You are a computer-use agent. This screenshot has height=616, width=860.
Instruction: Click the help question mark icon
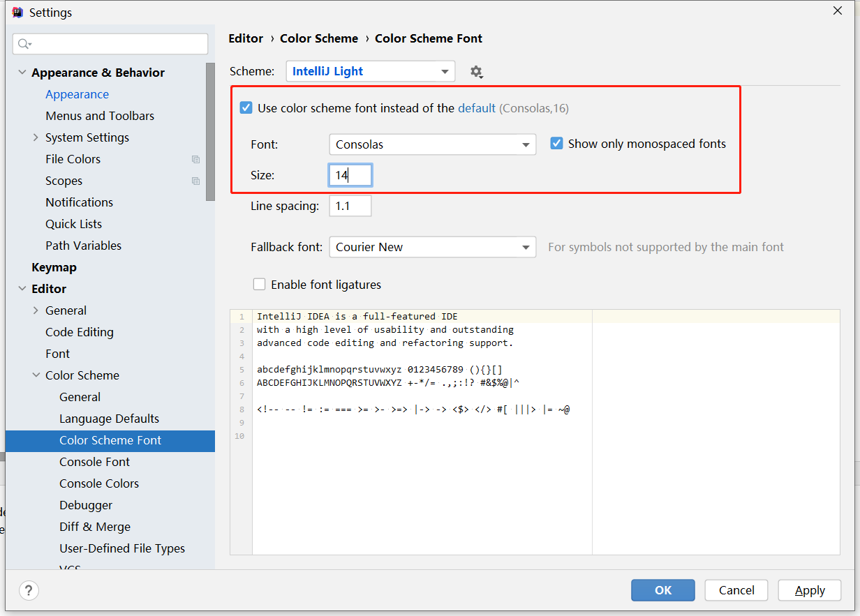(29, 590)
